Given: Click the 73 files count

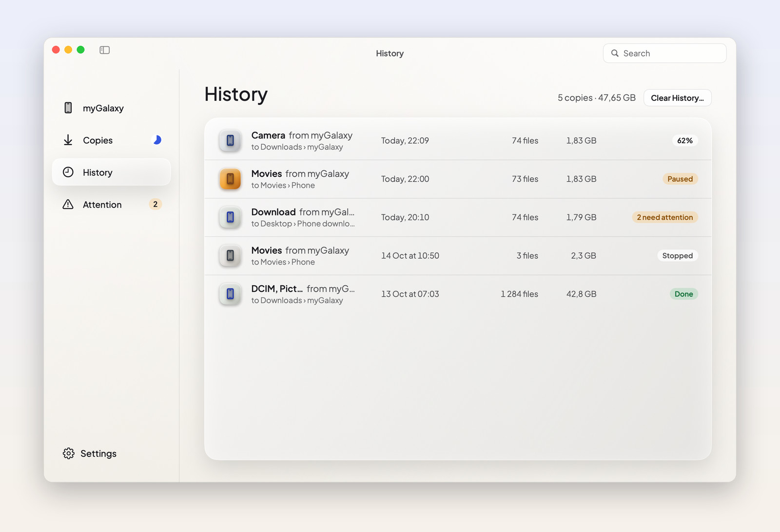Looking at the screenshot, I should (x=525, y=179).
